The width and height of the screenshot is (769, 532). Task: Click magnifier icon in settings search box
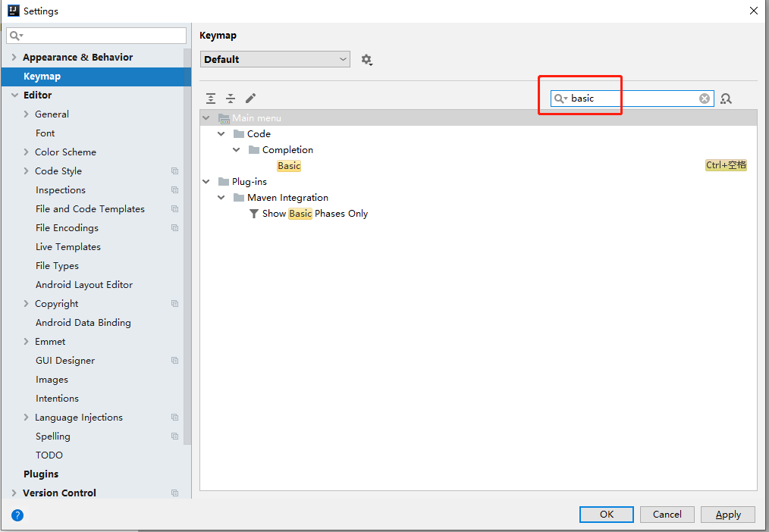(x=16, y=36)
